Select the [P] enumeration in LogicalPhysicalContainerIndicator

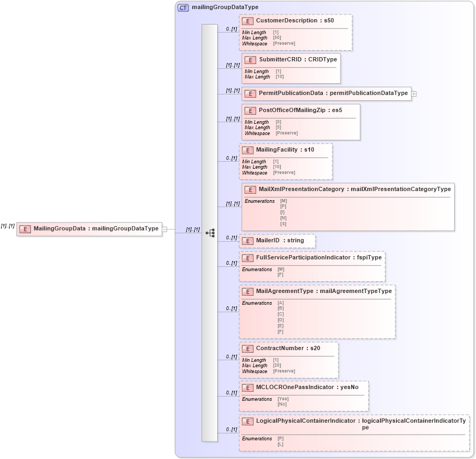coord(282,438)
